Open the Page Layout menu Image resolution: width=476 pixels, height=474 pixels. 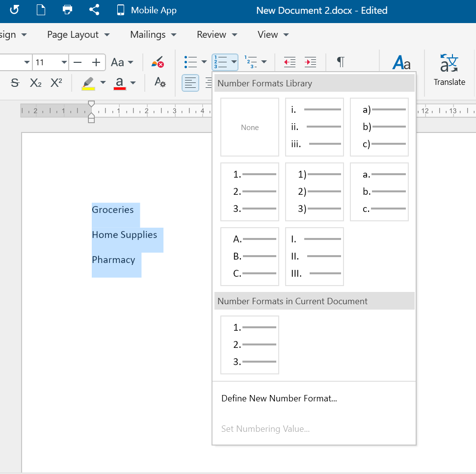[x=79, y=35]
